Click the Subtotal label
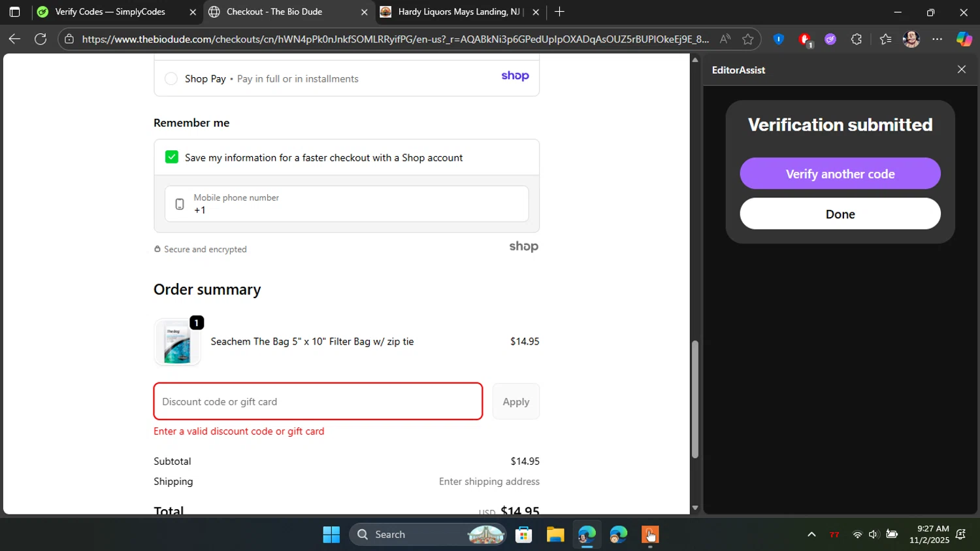This screenshot has height=551, width=980. click(x=172, y=461)
